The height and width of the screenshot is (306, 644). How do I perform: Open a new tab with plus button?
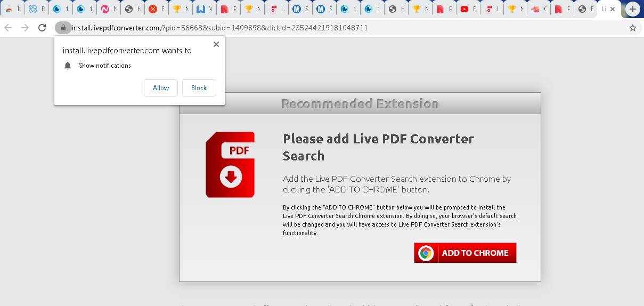coord(633,9)
